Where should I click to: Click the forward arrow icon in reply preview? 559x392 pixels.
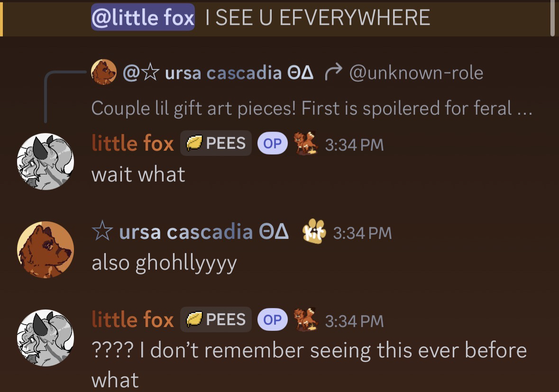[x=333, y=73]
